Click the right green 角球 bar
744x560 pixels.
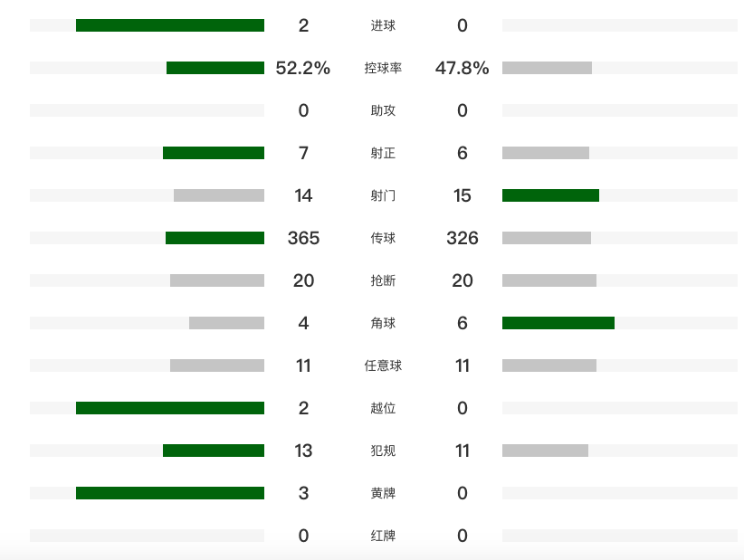558,323
